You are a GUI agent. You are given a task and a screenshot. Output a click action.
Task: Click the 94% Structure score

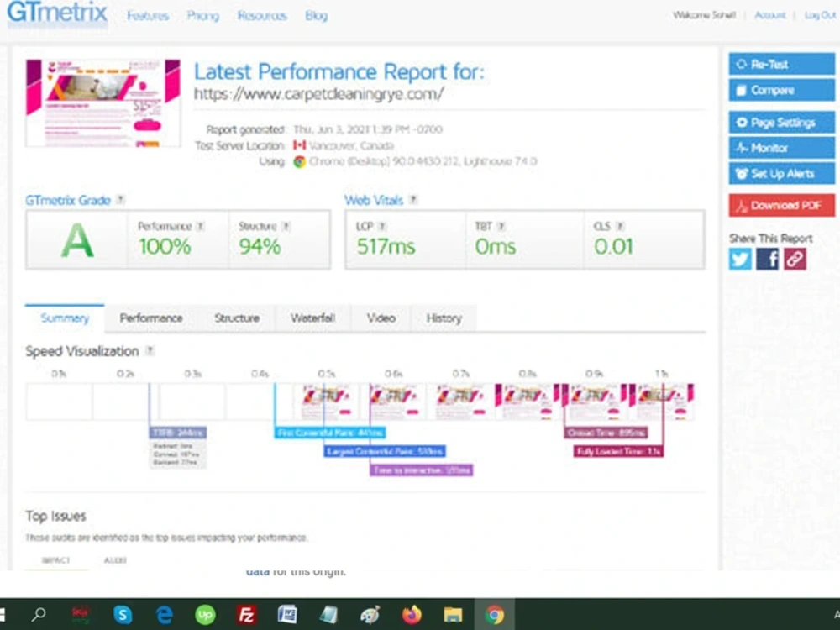260,247
